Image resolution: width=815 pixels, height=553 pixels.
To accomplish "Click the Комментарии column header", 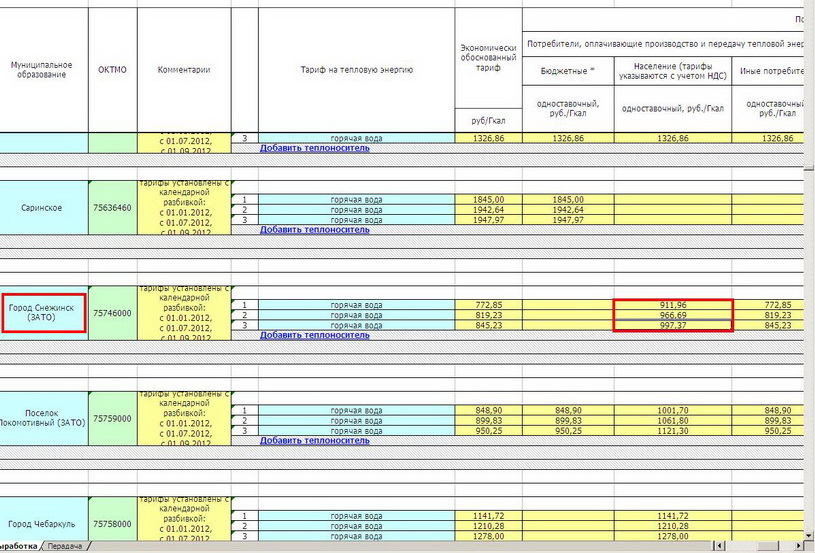I will (184, 70).
